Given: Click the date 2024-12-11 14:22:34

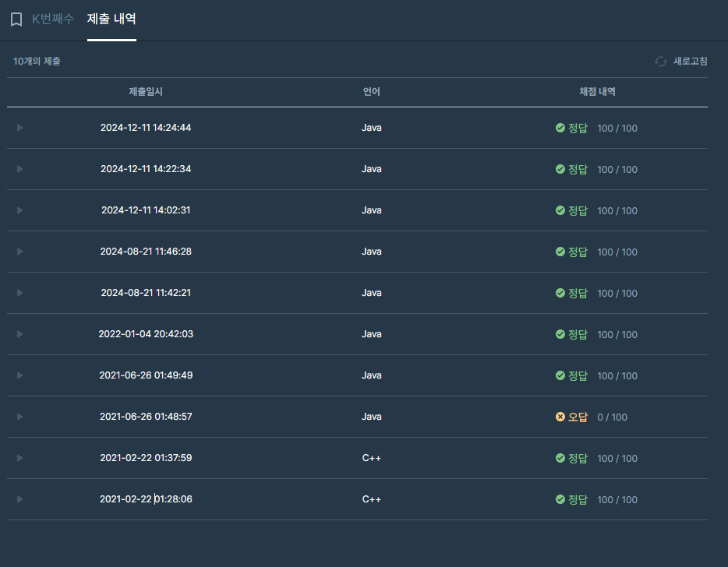Looking at the screenshot, I should coord(146,169).
